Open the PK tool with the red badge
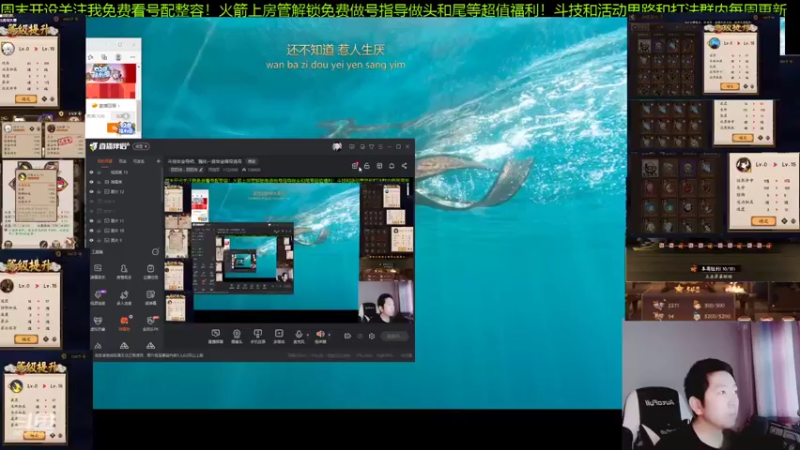Screen dimensions: 800x450 pyautogui.click(x=151, y=322)
